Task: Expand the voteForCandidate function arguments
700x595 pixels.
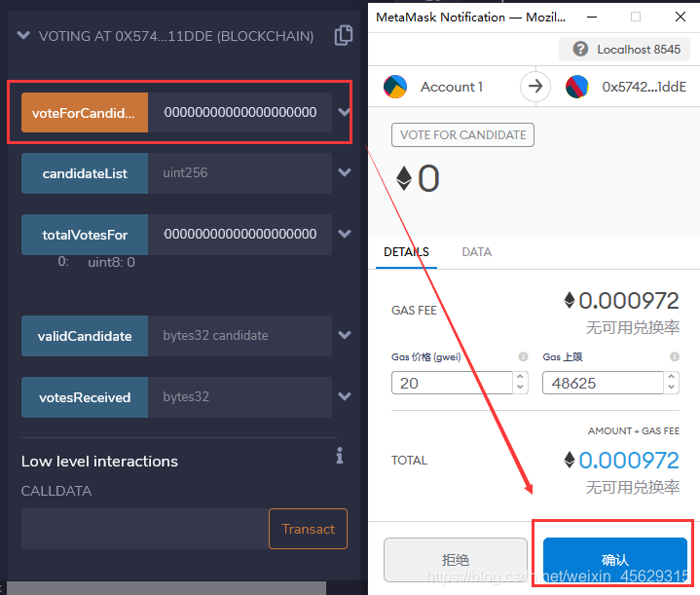Action: (345, 112)
